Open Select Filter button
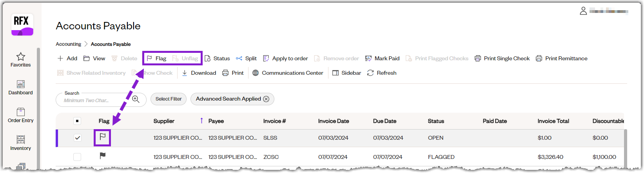The width and height of the screenshot is (644, 173). [x=169, y=99]
